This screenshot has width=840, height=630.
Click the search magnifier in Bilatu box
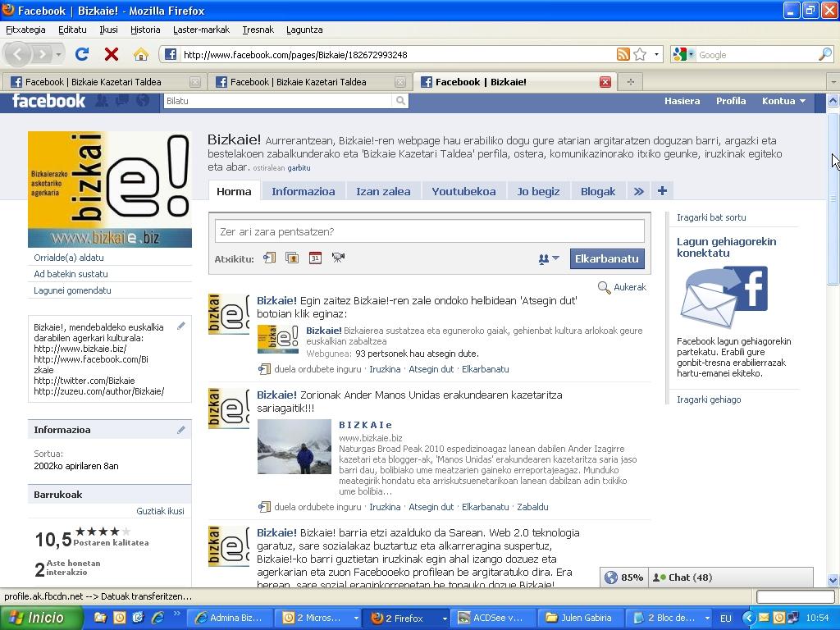pos(400,101)
